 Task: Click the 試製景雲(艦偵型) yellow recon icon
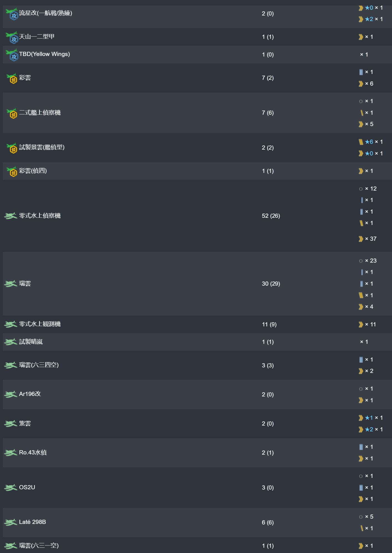(x=12, y=148)
